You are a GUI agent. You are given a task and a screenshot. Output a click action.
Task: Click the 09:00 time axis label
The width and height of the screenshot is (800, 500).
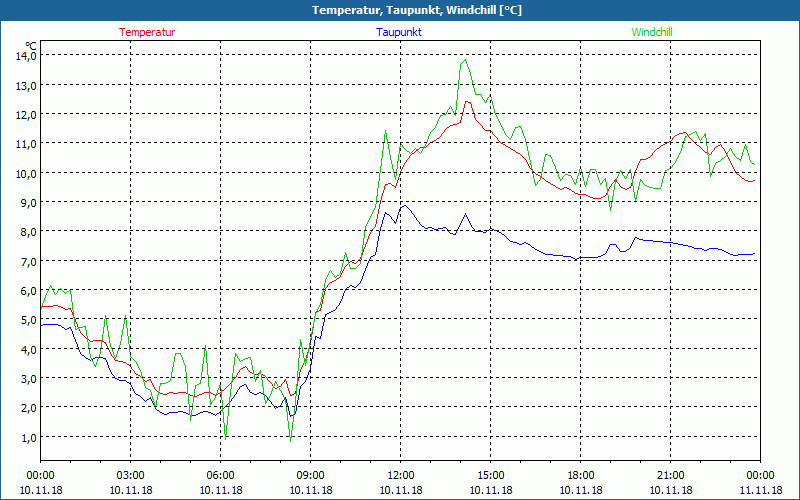[x=310, y=475]
